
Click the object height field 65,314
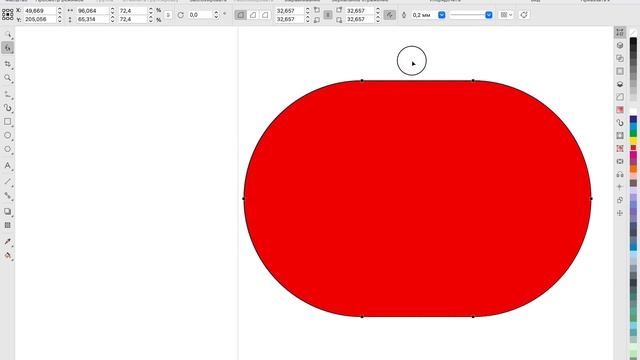[92, 19]
